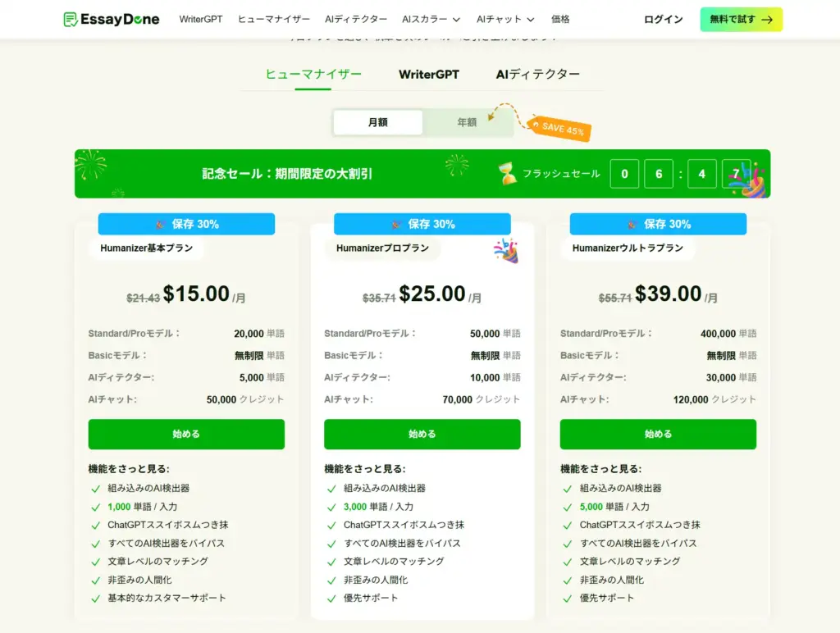The width and height of the screenshot is (840, 633).
Task: Click the EssayDone logo icon
Action: click(71, 19)
